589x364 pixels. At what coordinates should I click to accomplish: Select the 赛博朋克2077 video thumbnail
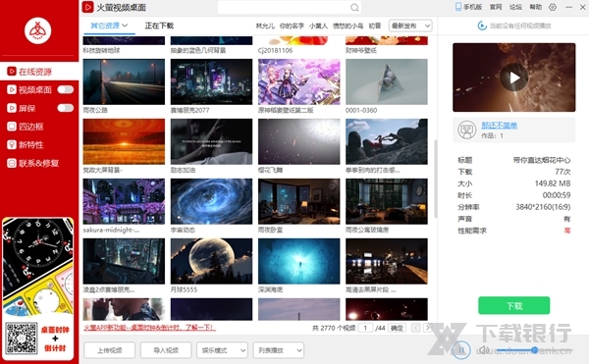211,81
